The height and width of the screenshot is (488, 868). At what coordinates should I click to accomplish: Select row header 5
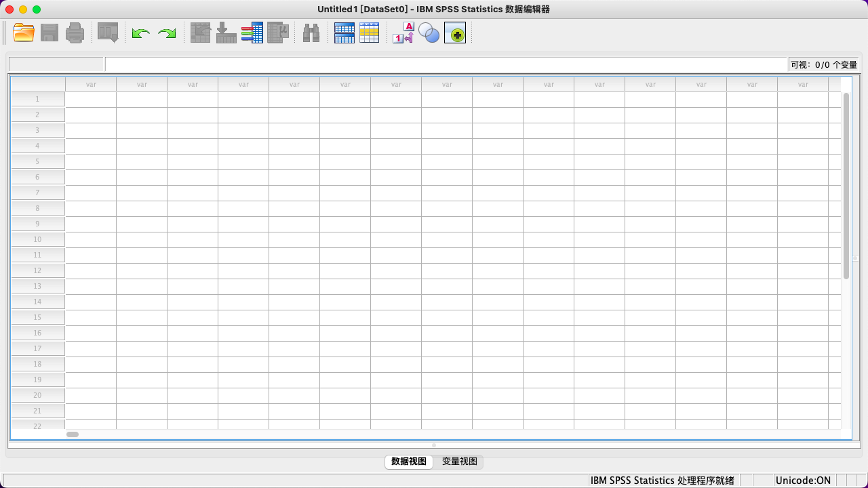(x=38, y=161)
